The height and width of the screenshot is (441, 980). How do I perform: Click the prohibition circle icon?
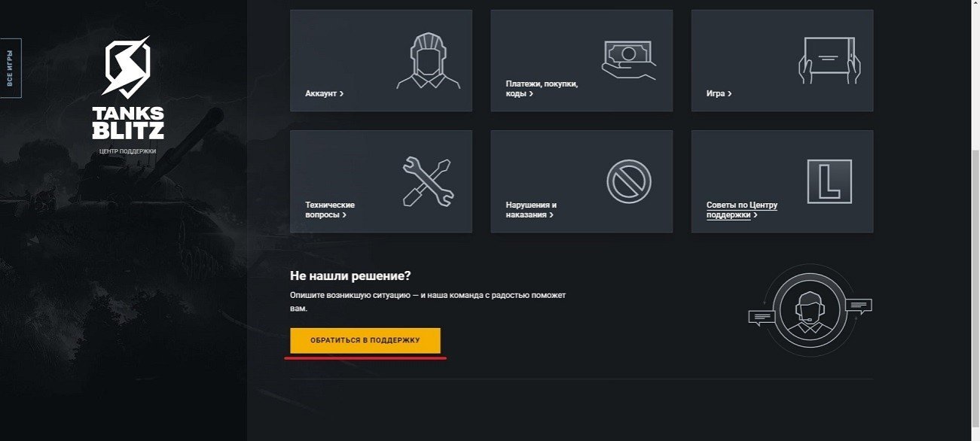629,181
